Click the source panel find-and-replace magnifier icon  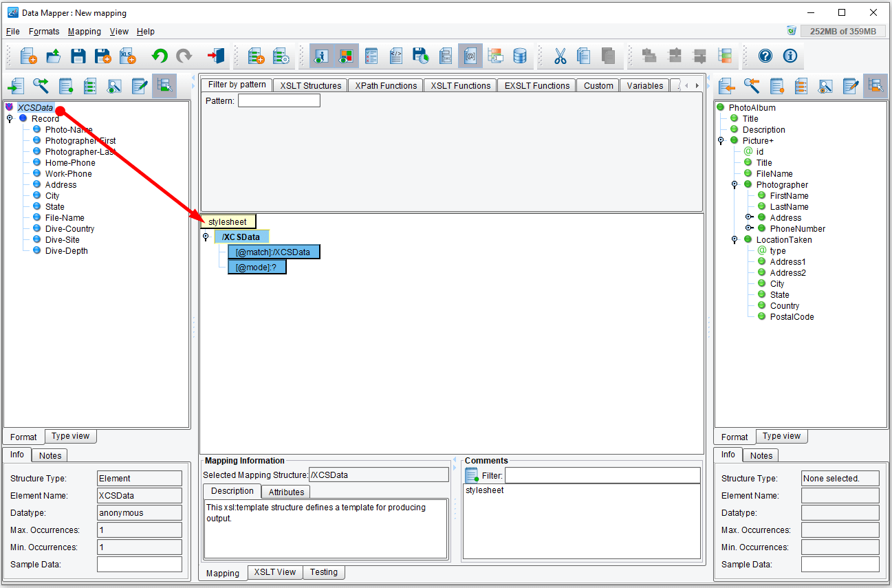(x=41, y=86)
